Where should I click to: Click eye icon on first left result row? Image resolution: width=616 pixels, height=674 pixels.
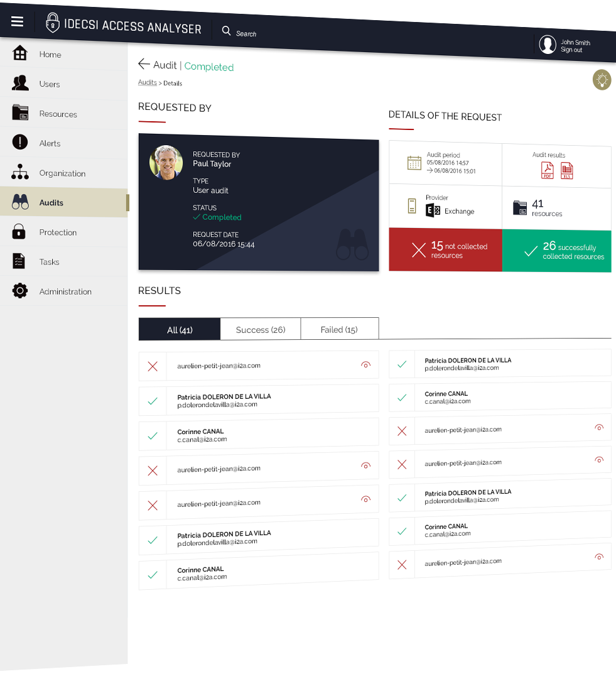366,364
